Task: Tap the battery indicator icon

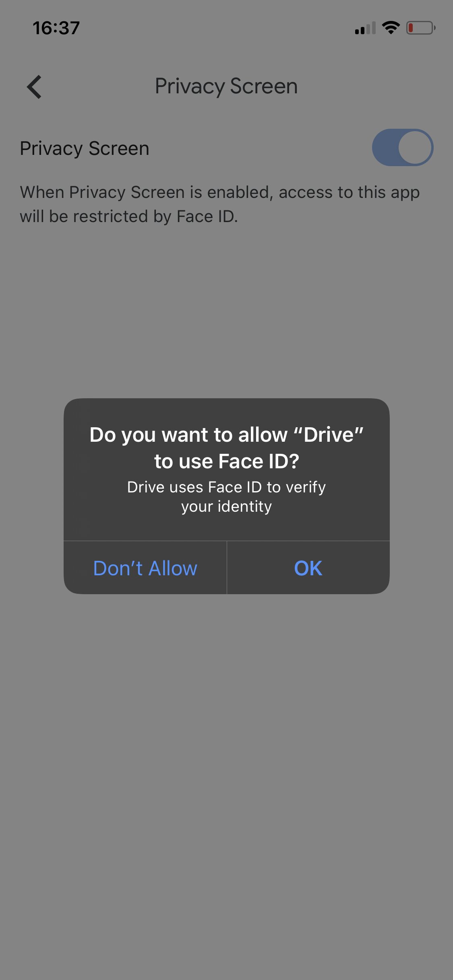Action: tap(421, 28)
